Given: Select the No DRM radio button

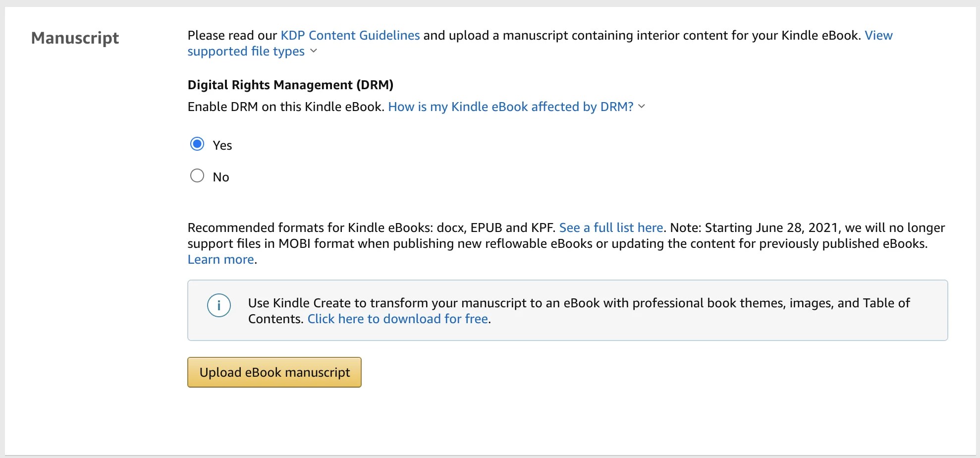Looking at the screenshot, I should coord(197,175).
